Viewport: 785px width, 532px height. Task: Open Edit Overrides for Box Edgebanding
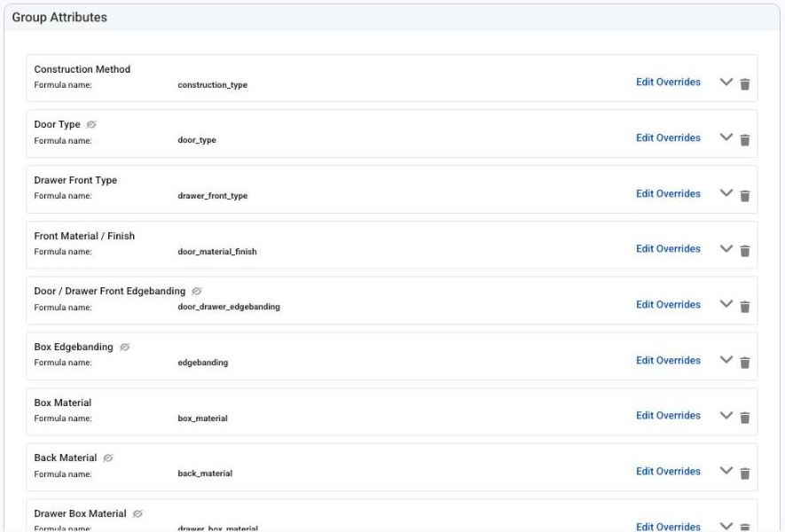[668, 360]
